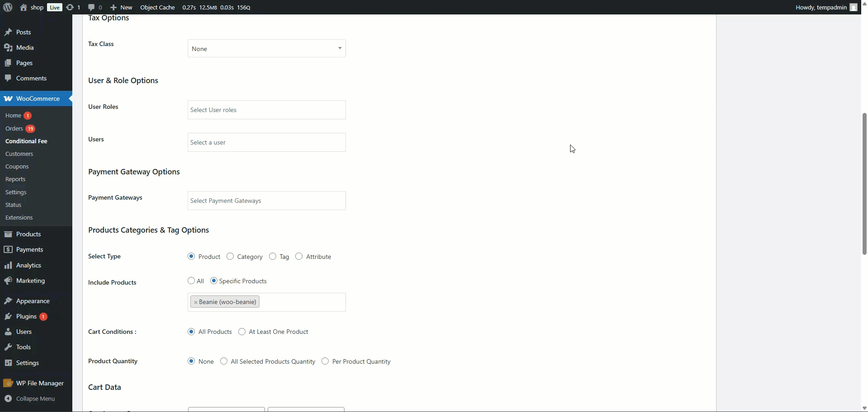Open WooCommerce Home submenu item
This screenshot has width=868, height=412.
pos(13,115)
